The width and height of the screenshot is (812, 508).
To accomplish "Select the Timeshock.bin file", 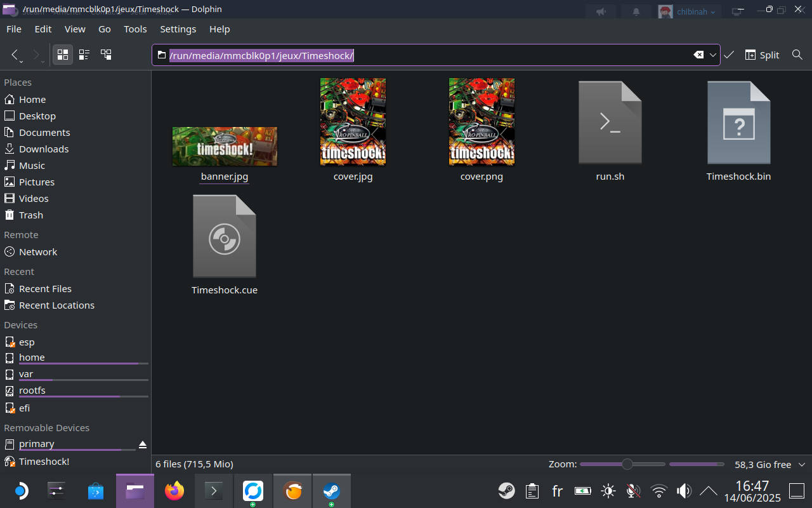I will coord(739,122).
